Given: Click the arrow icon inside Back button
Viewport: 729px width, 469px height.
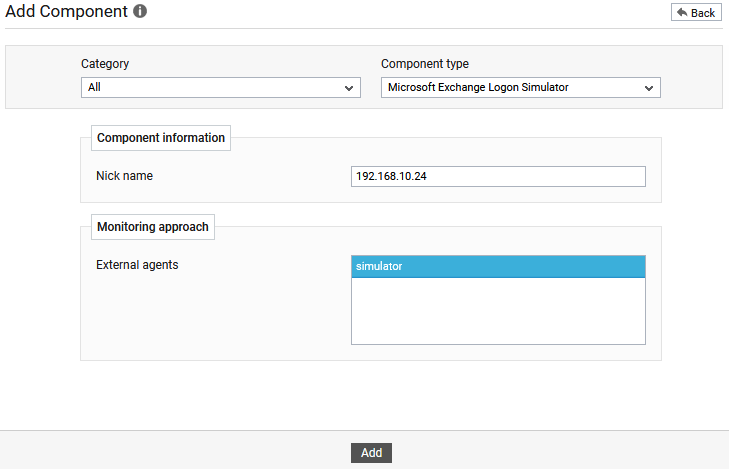Looking at the screenshot, I should 682,12.
